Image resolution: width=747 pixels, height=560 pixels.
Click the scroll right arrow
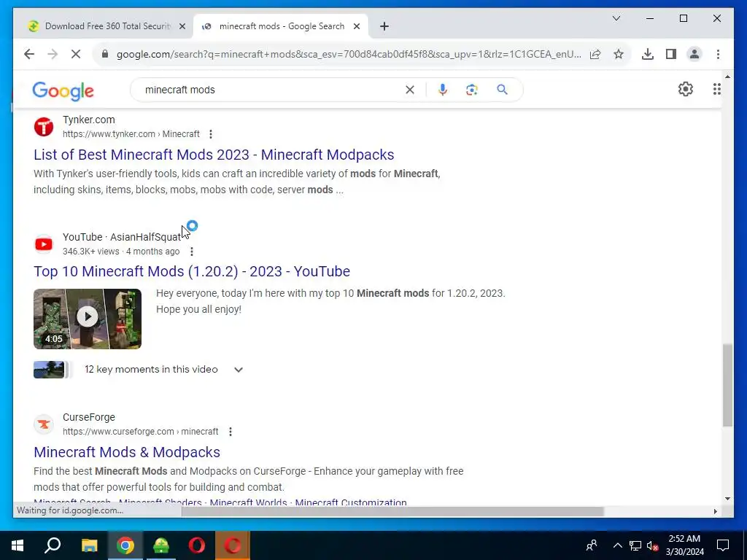coord(715,511)
